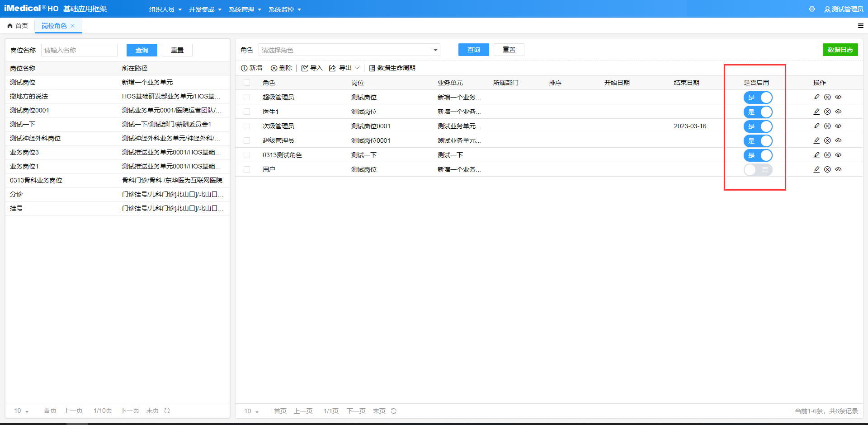Click refresh icon in role panel pagination

point(393,411)
